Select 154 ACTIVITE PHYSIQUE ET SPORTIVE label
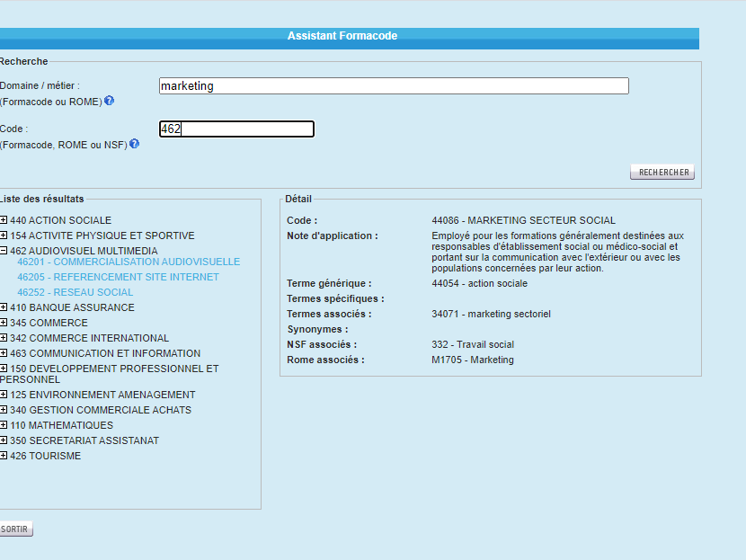 coord(102,236)
